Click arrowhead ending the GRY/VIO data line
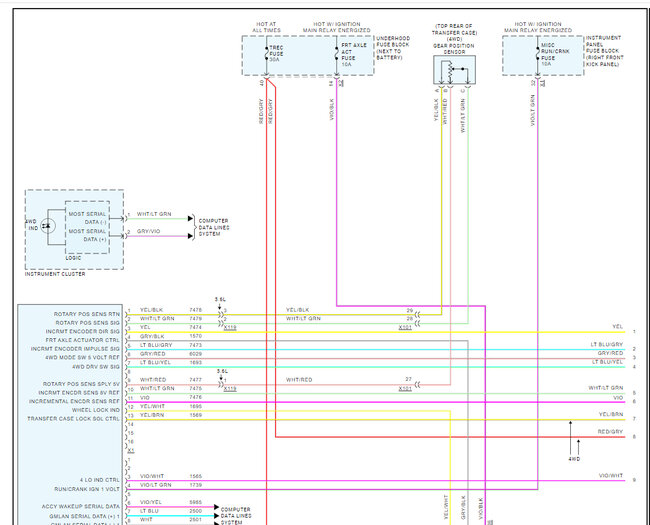This screenshot has height=525, width=650. pyautogui.click(x=190, y=236)
